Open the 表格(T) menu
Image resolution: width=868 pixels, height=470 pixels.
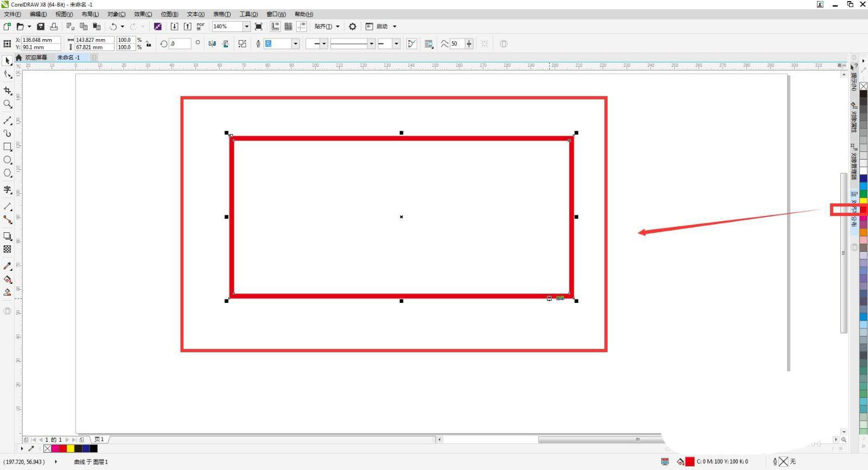(222, 14)
